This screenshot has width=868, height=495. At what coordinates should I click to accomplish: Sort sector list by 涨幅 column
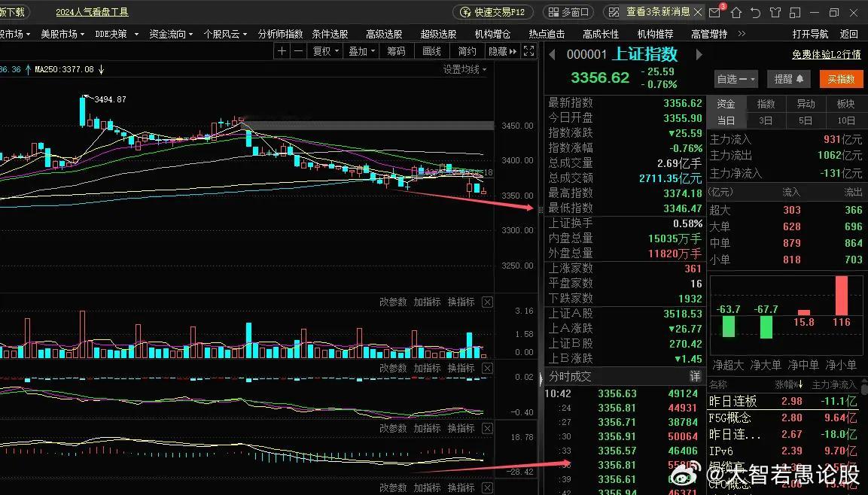point(787,384)
